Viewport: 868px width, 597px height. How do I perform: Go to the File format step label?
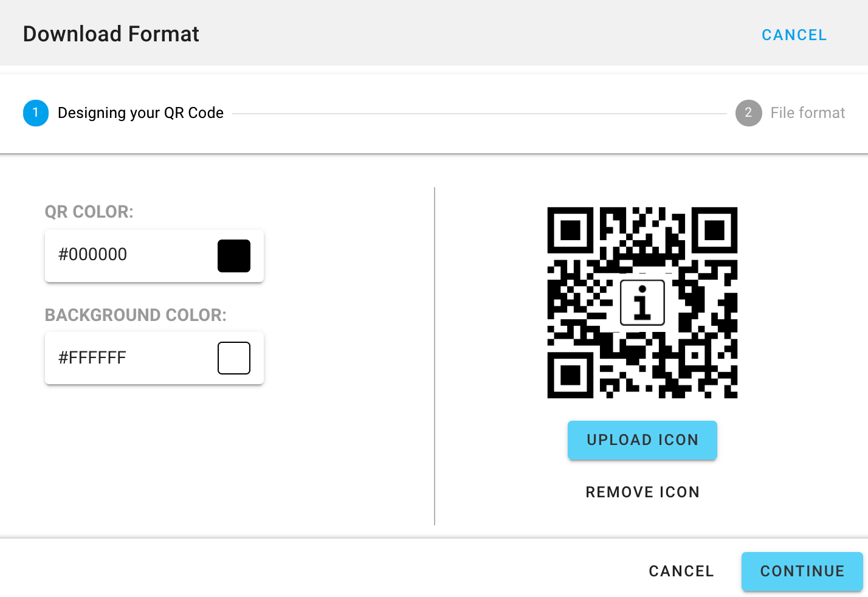(808, 113)
